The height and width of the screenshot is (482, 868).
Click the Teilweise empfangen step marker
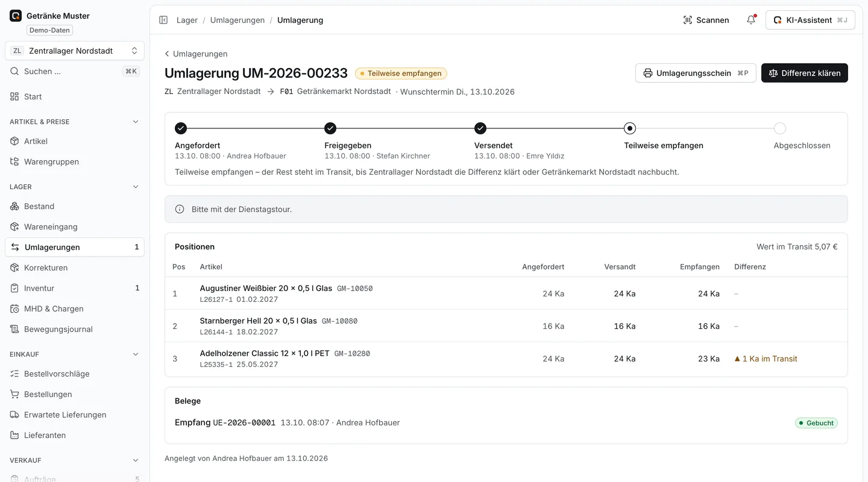(630, 128)
